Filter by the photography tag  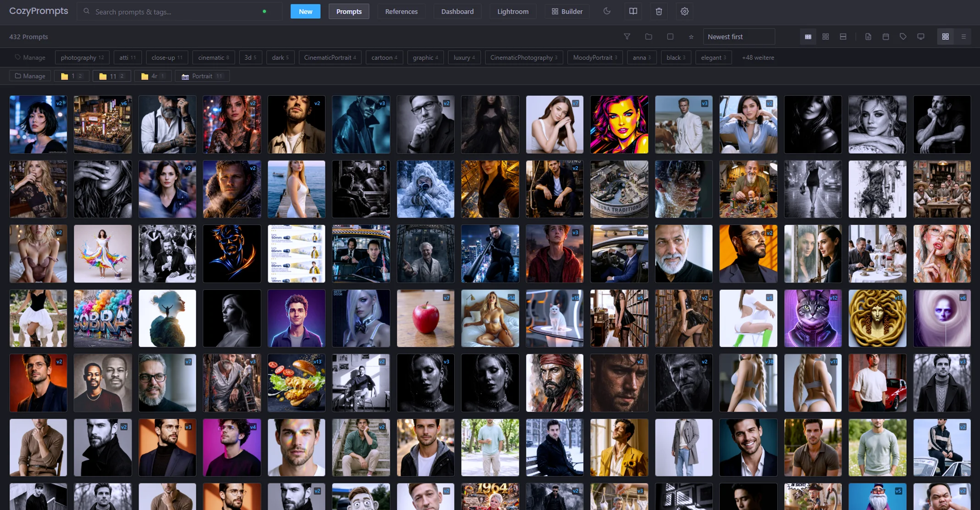coord(82,57)
